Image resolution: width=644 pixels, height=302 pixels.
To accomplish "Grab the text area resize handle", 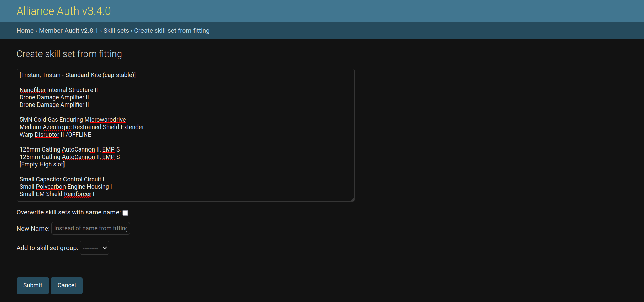I will point(352,199).
